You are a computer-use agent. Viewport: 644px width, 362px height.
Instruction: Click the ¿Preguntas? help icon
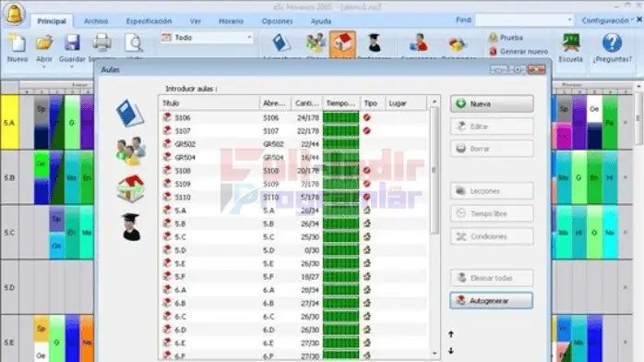612,42
